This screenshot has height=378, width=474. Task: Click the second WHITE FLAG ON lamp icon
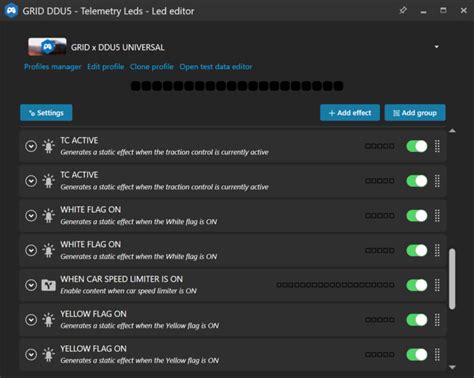pos(48,250)
